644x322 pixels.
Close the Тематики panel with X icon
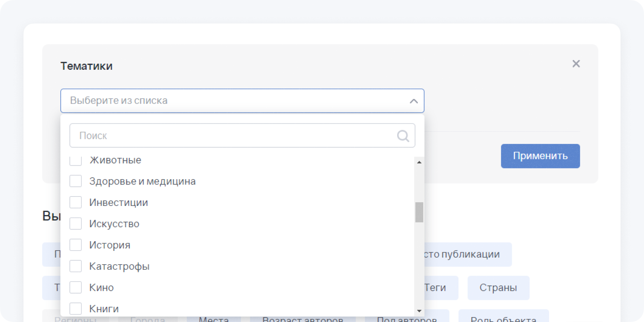pyautogui.click(x=576, y=64)
